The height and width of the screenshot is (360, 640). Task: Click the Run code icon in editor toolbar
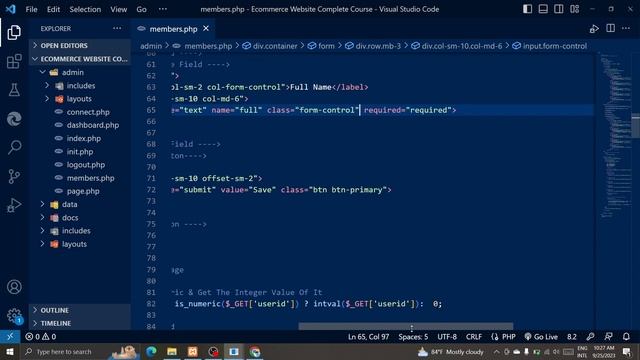pos(594,29)
